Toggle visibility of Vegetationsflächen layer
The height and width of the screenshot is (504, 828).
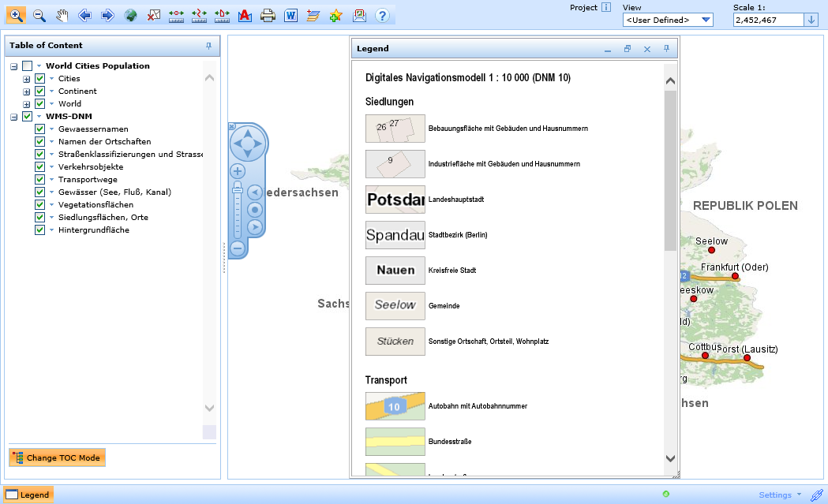click(39, 204)
